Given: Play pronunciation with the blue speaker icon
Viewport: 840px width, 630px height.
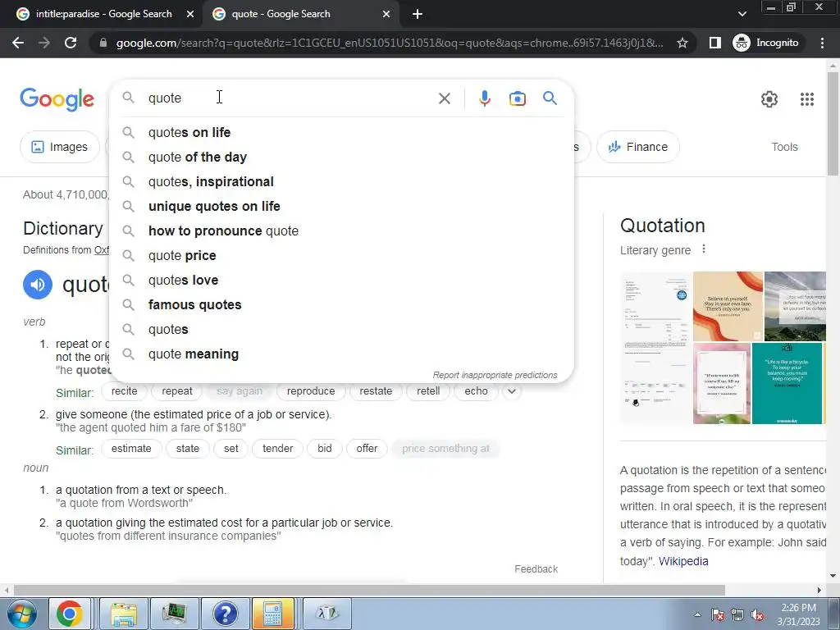Looking at the screenshot, I should pos(38,285).
